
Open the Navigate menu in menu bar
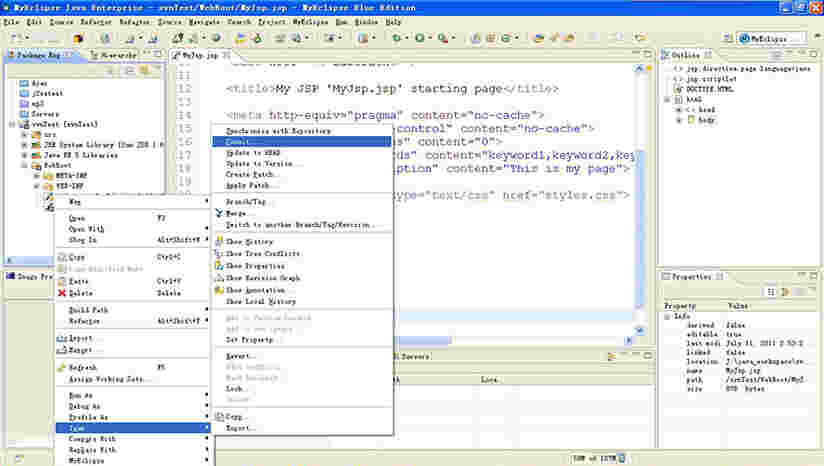203,21
